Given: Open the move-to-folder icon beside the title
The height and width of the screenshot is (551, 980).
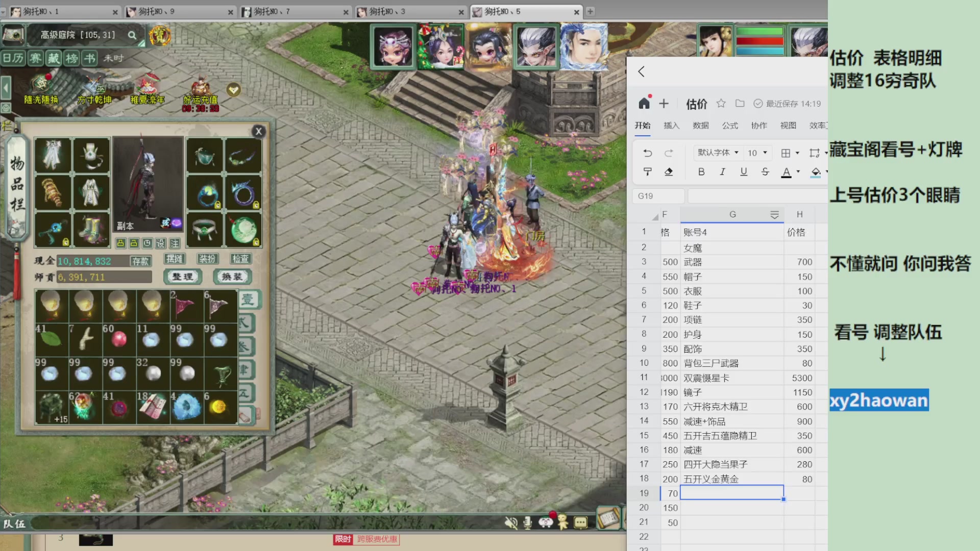Looking at the screenshot, I should click(x=740, y=104).
